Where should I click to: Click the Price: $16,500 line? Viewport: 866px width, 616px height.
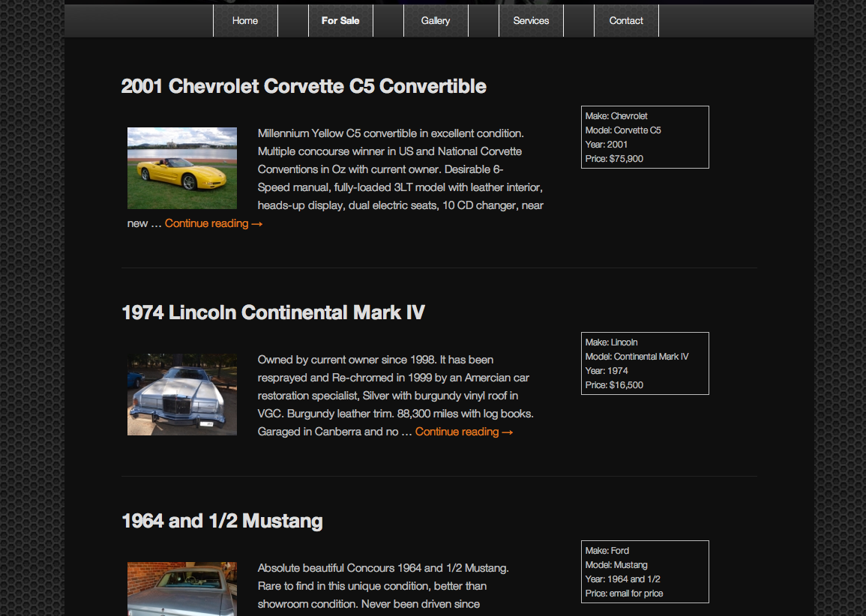click(614, 385)
